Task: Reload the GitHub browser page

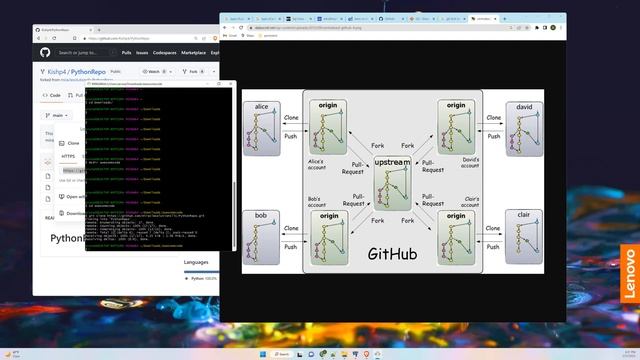Action: coord(54,38)
